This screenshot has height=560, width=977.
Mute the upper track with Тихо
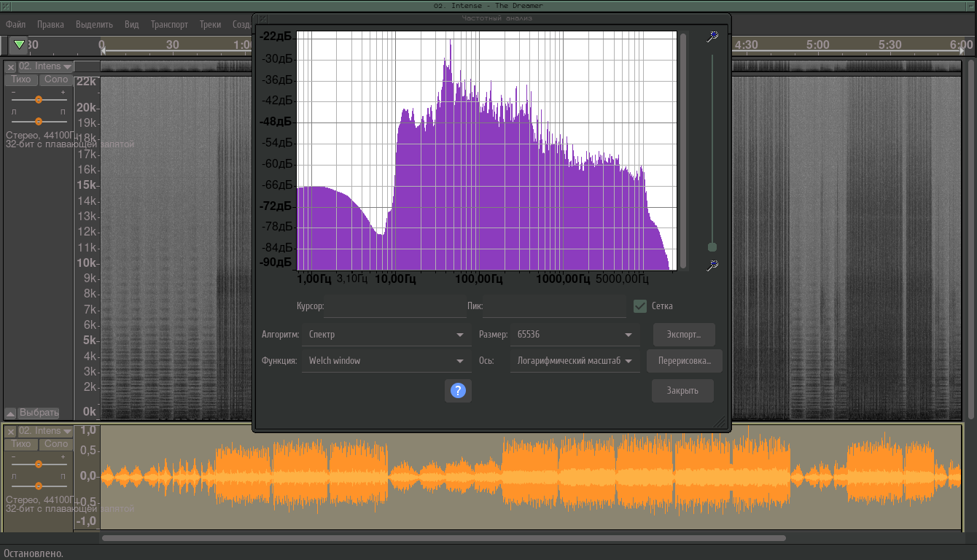(x=21, y=79)
